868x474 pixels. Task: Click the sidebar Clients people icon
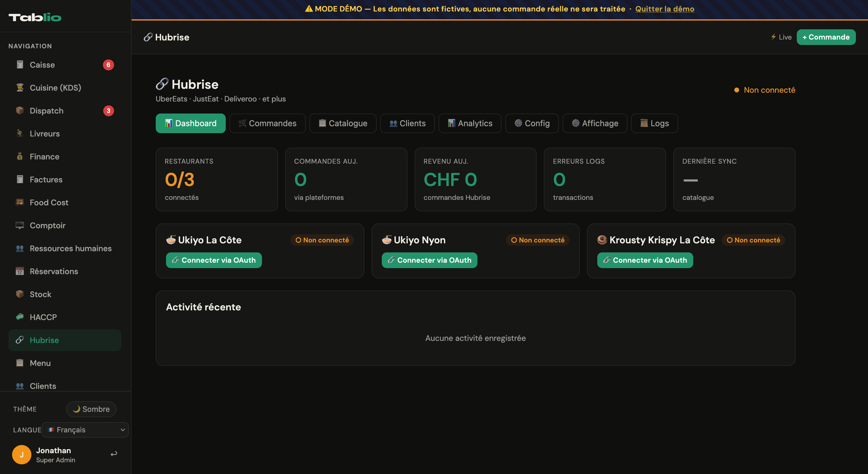click(20, 386)
